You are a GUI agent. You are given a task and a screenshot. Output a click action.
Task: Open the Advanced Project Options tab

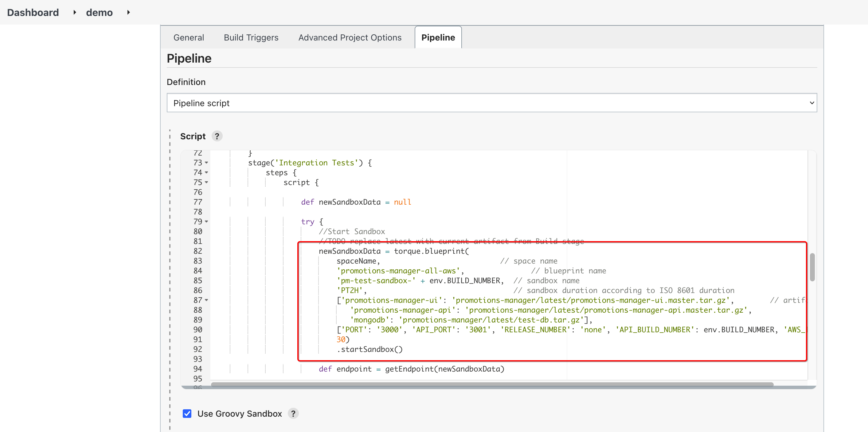pyautogui.click(x=350, y=37)
